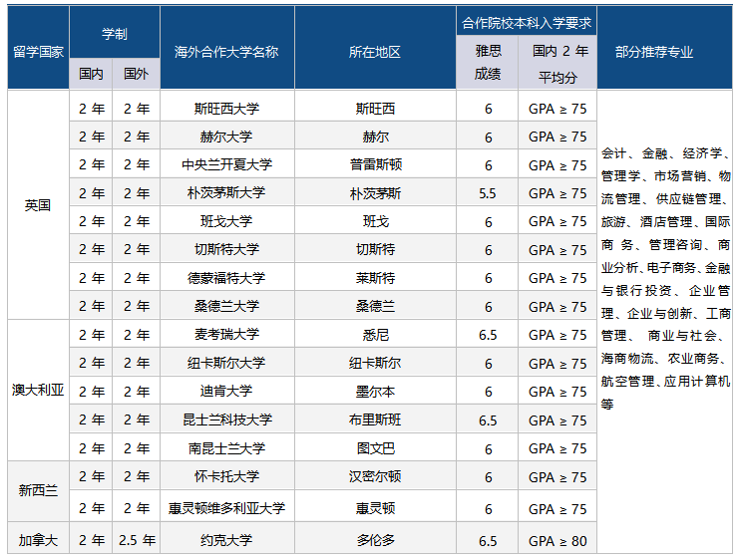Select 班戈大学 cell
The width and height of the screenshot is (741, 560).
point(226,221)
